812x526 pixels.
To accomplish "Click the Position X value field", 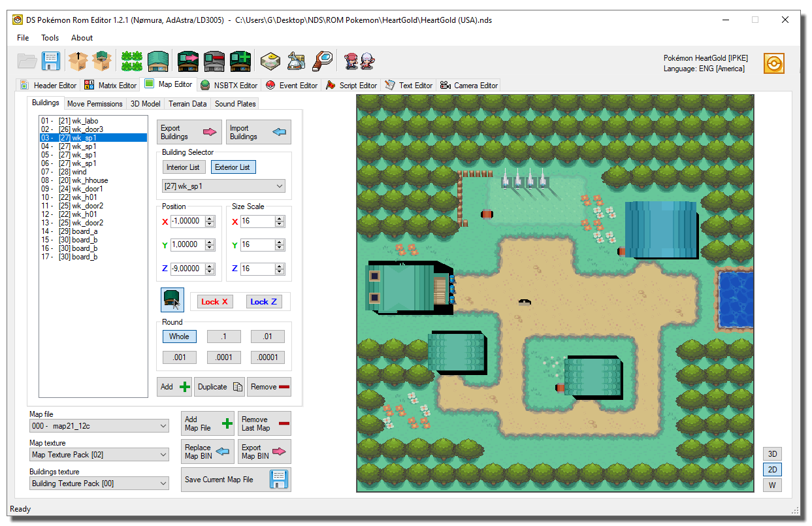I will pos(187,222).
